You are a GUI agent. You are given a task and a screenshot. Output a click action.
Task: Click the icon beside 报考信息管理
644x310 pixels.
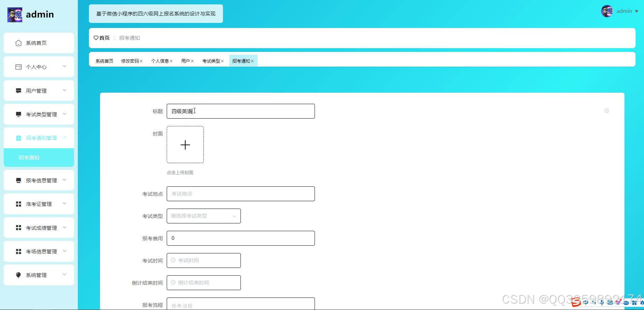(19, 180)
